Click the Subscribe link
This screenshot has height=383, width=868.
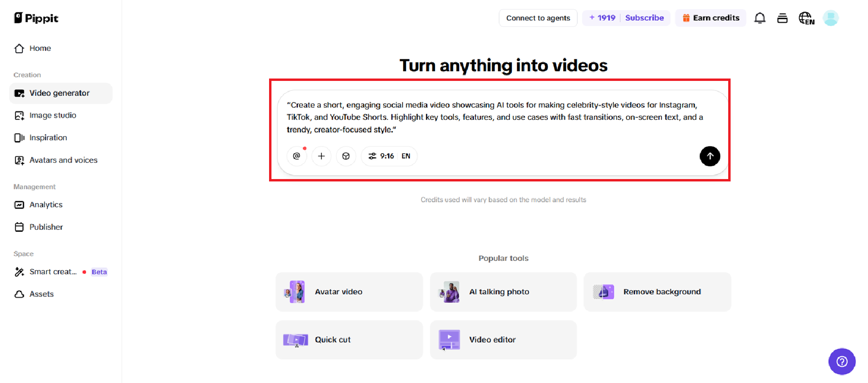click(644, 18)
